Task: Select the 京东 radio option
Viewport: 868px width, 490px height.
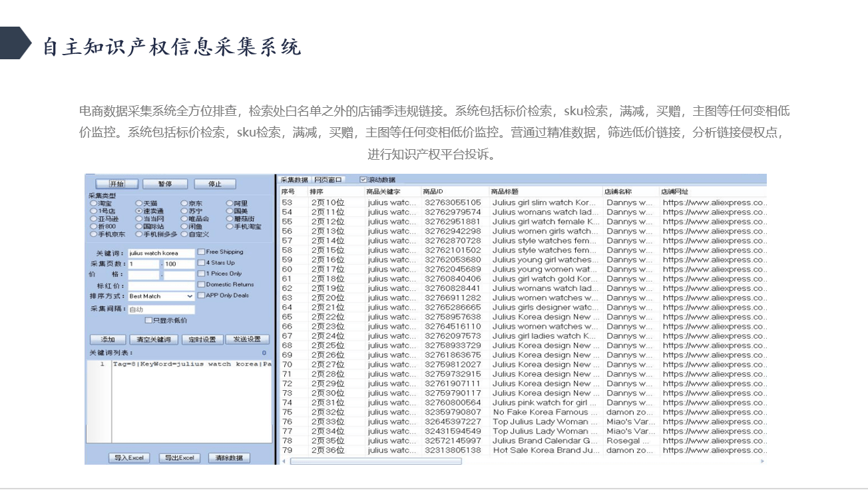Action: pos(184,203)
